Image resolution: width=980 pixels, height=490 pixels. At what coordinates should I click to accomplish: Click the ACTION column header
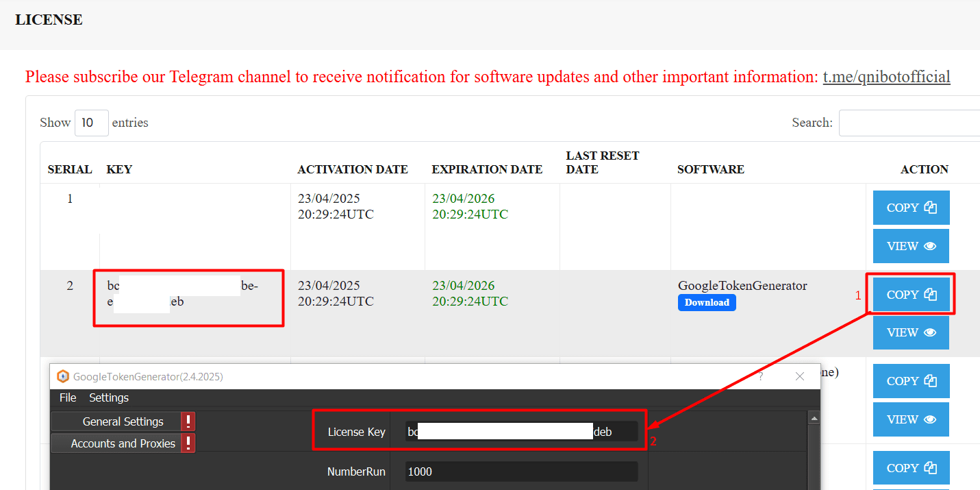tap(925, 169)
